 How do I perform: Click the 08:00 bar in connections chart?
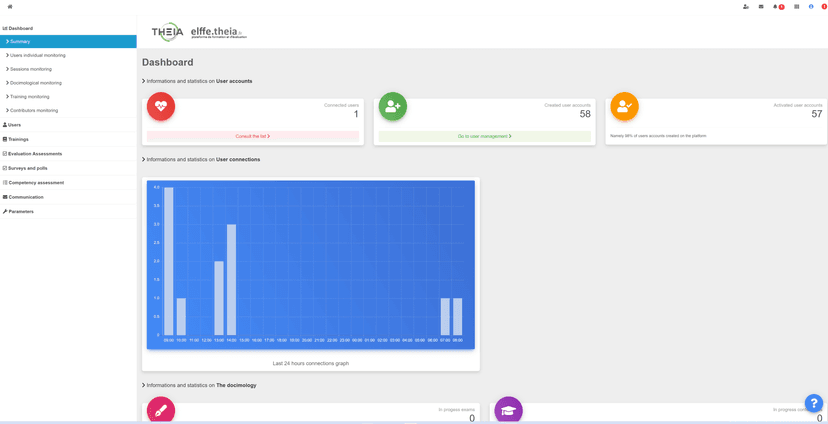coord(458,316)
